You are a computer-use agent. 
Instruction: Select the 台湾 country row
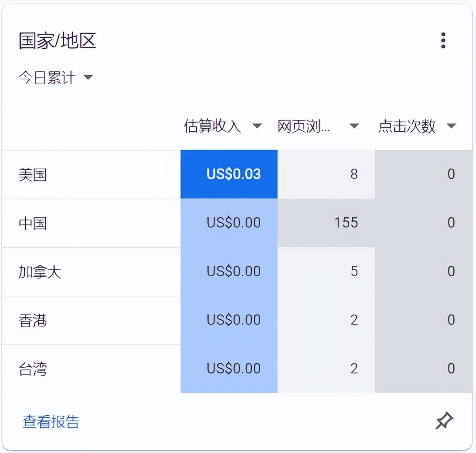(33, 369)
